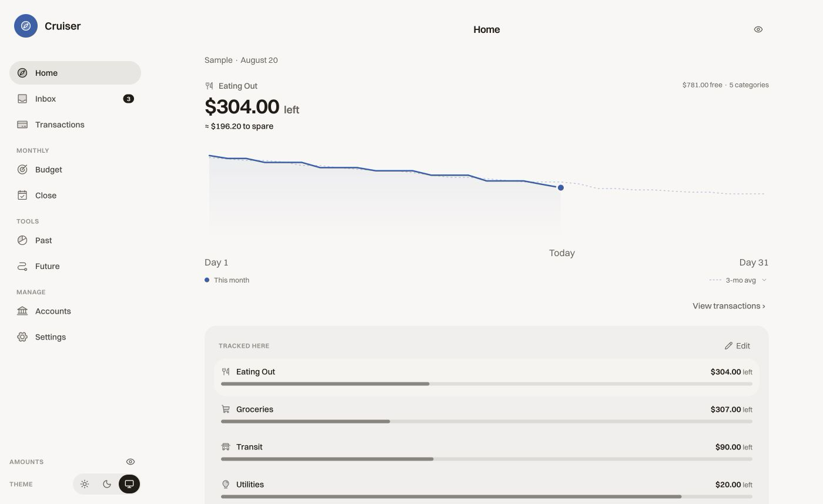Click the View transactions link
This screenshot has width=823, height=504.
tap(729, 306)
